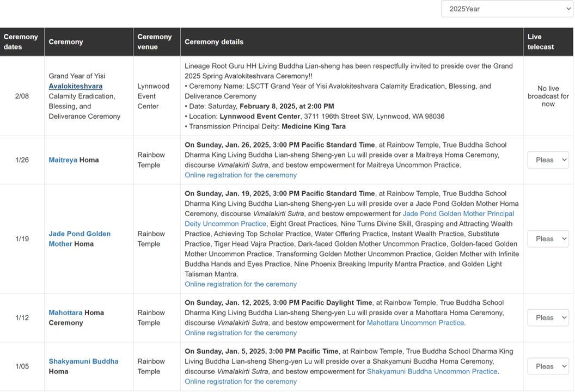This screenshot has width=575, height=392.
Task: Open live telecast dropdown for 1/12 Mahottara row
Action: point(548,317)
